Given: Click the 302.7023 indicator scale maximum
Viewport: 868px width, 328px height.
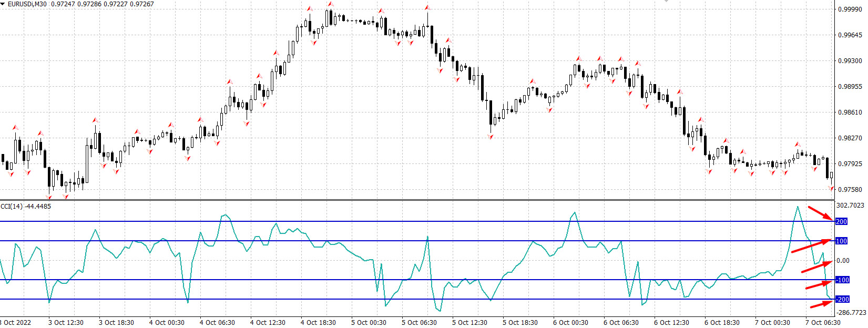Looking at the screenshot, I should pyautogui.click(x=850, y=206).
